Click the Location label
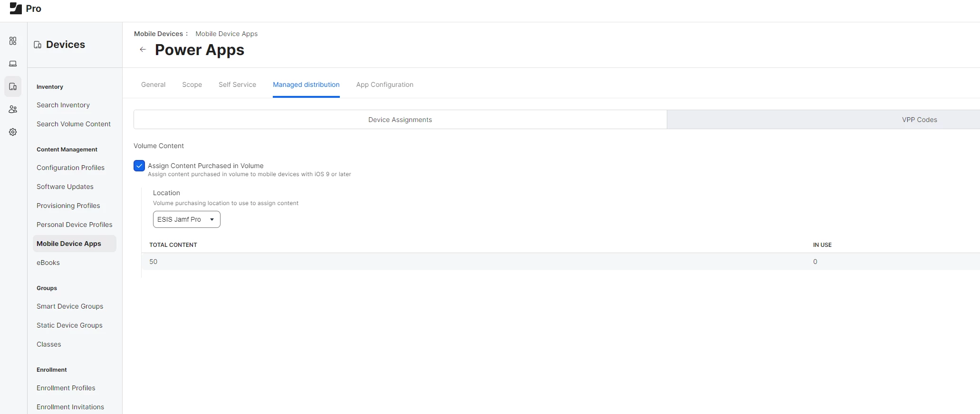This screenshot has width=980, height=414. coord(166,193)
